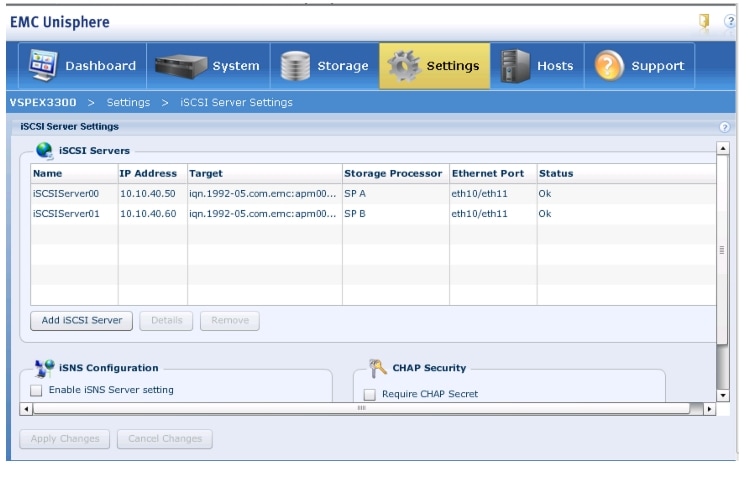Click Settings in the breadcrumb
The height and width of the screenshot is (488, 750).
point(128,102)
